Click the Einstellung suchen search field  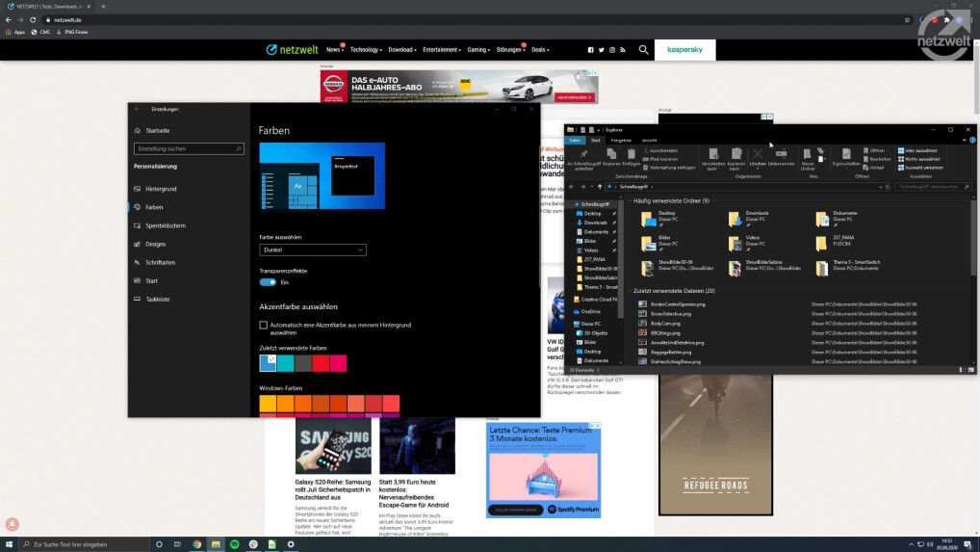point(187,148)
